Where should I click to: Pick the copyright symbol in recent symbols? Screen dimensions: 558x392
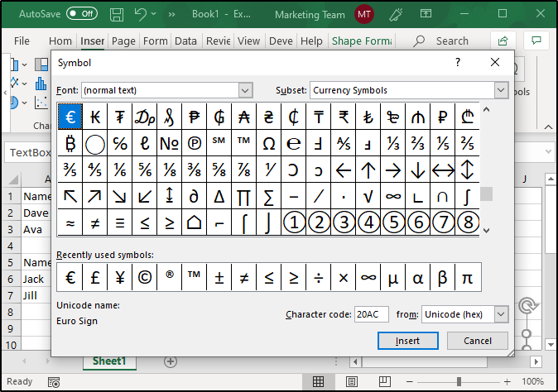click(x=145, y=278)
